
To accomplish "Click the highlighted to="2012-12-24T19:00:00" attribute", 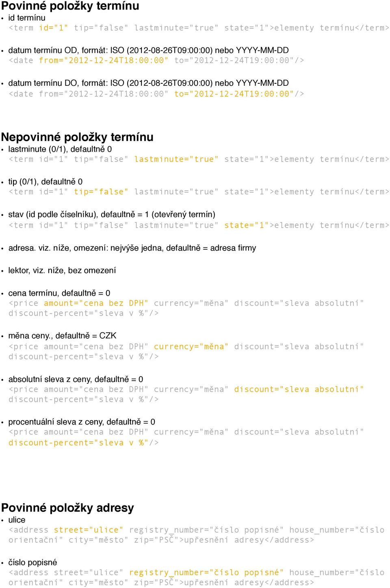I will pyautogui.click(x=234, y=94).
